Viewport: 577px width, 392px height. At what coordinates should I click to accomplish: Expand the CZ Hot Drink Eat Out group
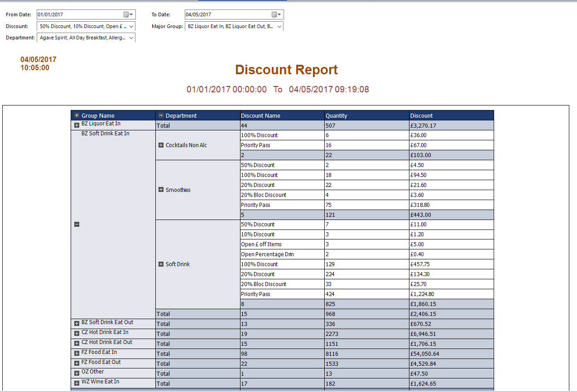[x=77, y=344]
